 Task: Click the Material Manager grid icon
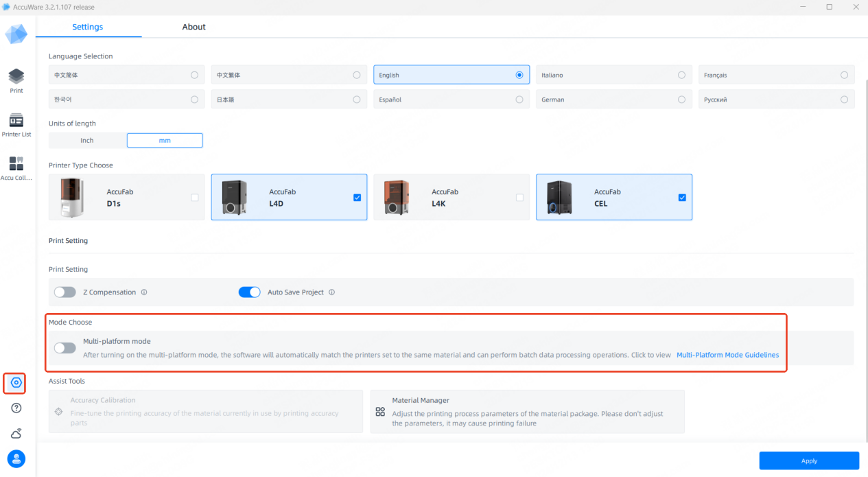click(380, 412)
